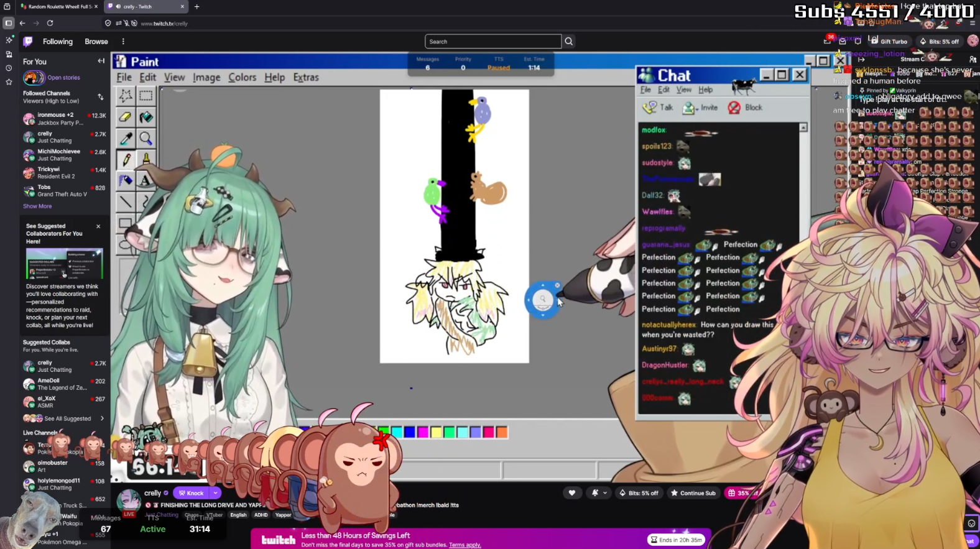Toggle the browser sidebar panel

click(x=8, y=23)
